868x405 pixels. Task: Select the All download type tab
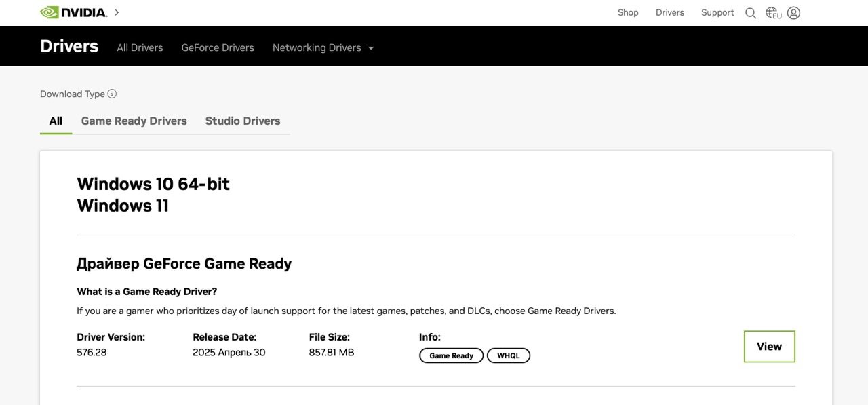click(56, 121)
